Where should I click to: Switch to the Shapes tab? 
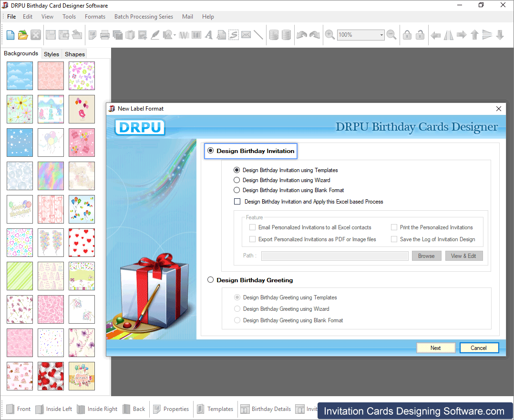pyautogui.click(x=75, y=54)
